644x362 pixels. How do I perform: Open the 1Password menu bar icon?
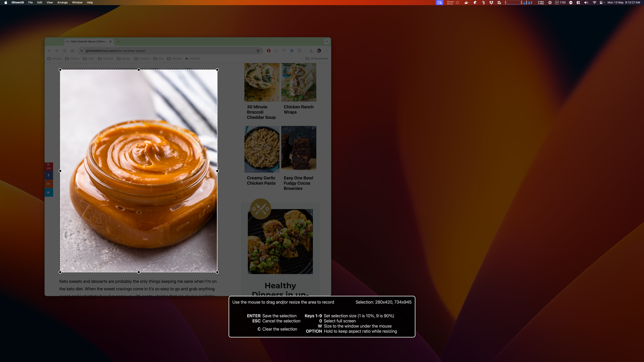[550, 2]
